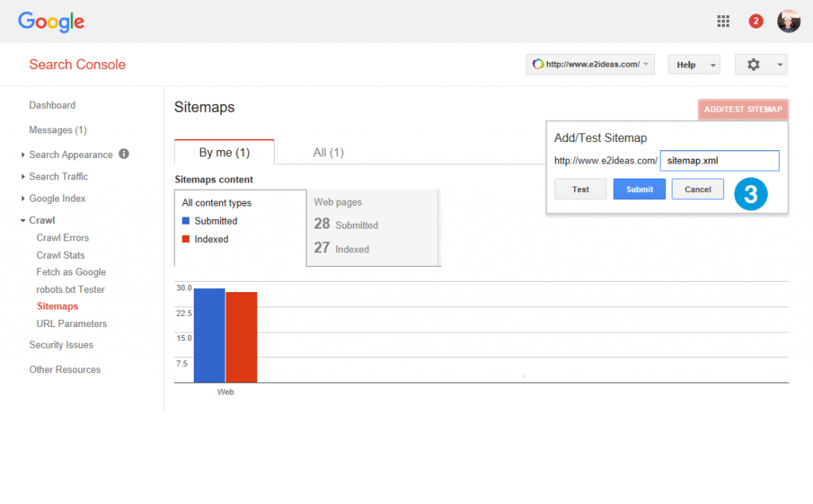This screenshot has width=813, height=504.
Task: Click the Test button in sitemap dialog
Action: click(580, 189)
